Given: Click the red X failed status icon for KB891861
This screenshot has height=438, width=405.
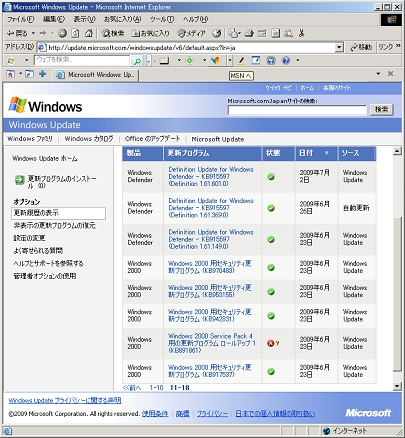Looking at the screenshot, I should [270, 343].
